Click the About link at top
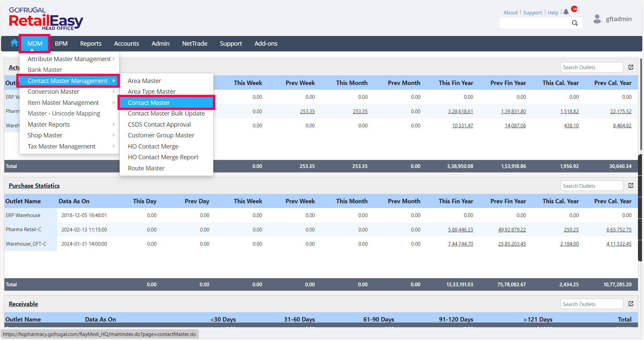The height and width of the screenshot is (340, 644). pyautogui.click(x=510, y=12)
